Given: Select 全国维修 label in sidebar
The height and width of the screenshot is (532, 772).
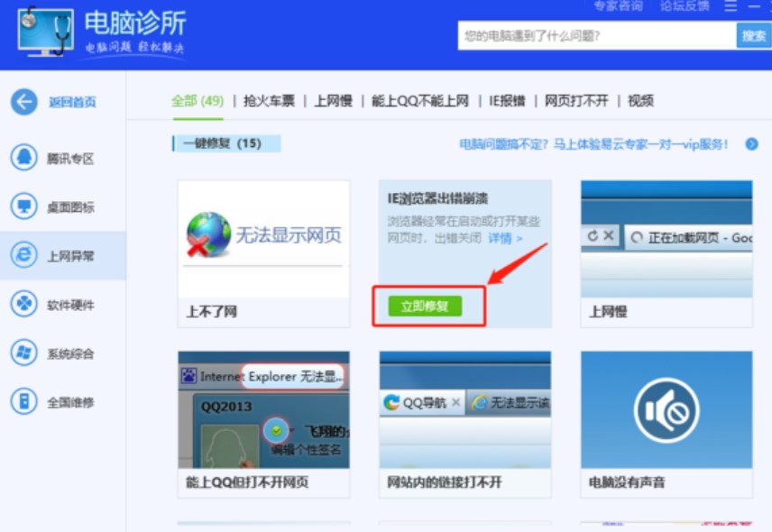Looking at the screenshot, I should tap(70, 402).
